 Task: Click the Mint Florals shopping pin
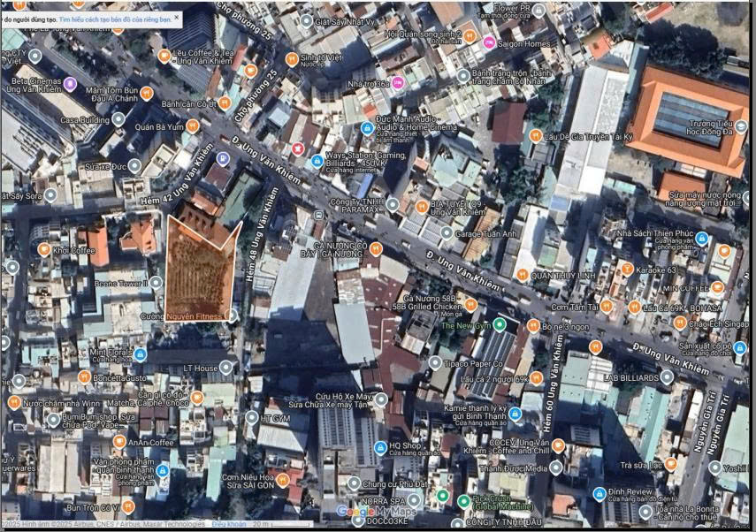click(140, 353)
